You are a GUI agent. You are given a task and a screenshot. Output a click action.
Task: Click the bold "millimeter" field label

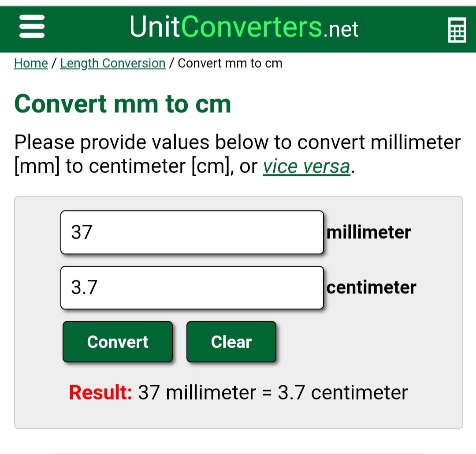coord(368,232)
